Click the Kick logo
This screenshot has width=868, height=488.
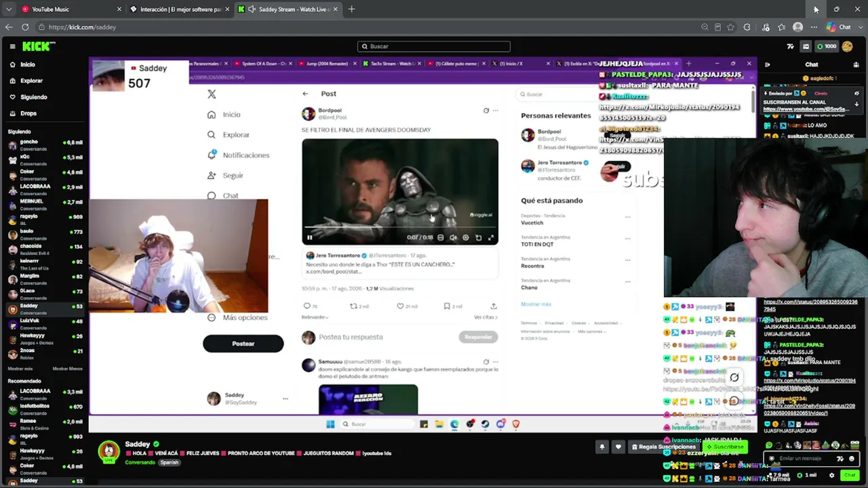coord(39,46)
